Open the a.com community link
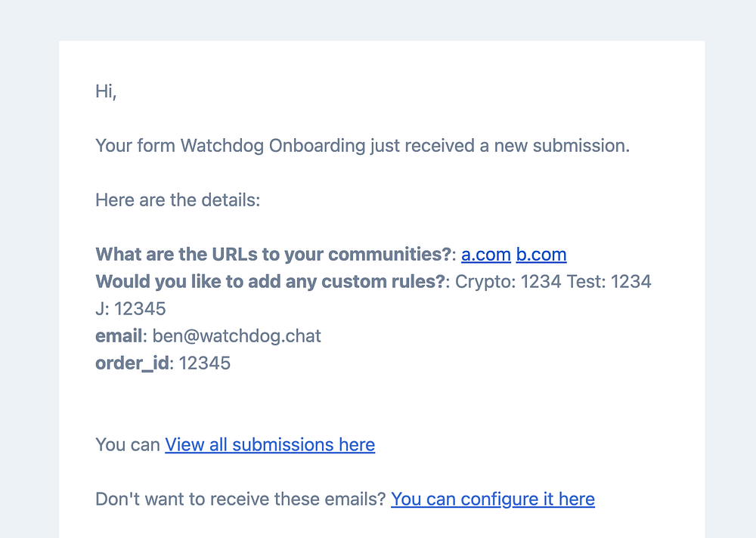756x538 pixels. [x=486, y=255]
